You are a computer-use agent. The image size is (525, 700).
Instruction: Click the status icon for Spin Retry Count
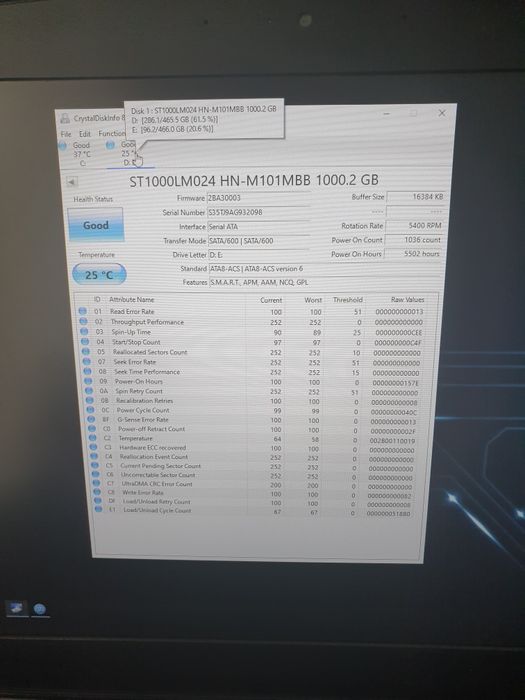(89, 391)
